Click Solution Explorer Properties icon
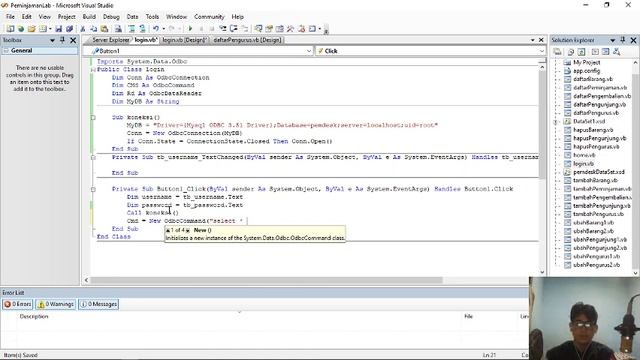This screenshot has height=360, width=640. coord(558,52)
